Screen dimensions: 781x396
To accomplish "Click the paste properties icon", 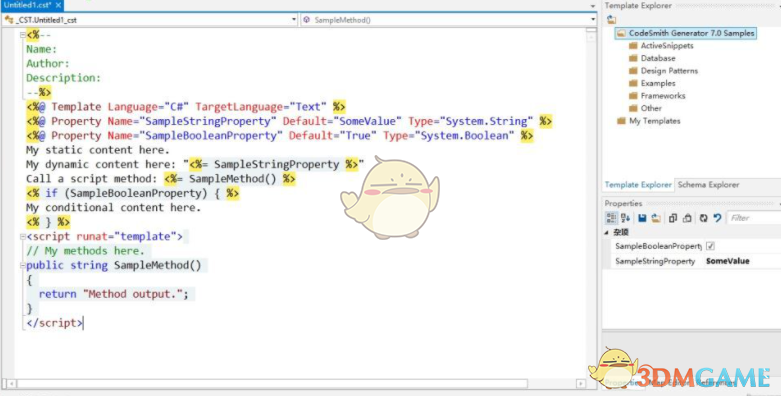I will click(x=687, y=218).
